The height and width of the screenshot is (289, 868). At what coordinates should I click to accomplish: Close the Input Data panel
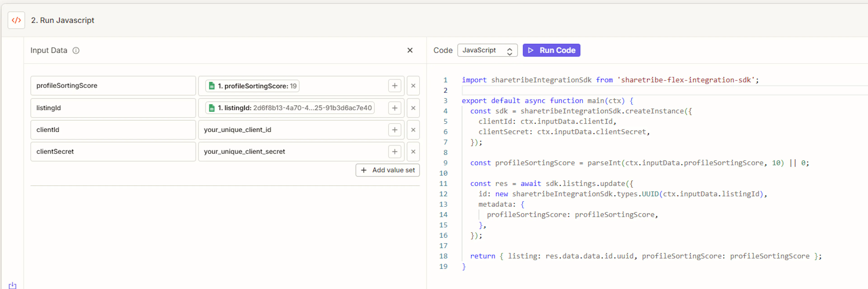pos(410,50)
